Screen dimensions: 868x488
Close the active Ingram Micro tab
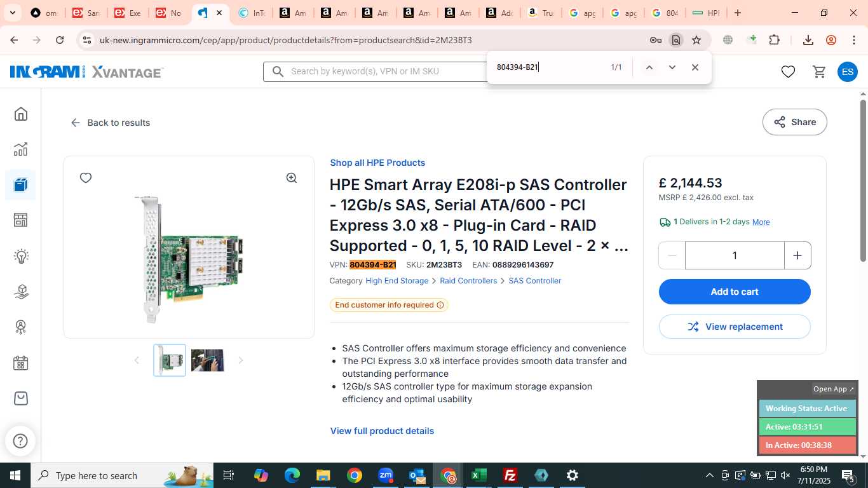[219, 13]
